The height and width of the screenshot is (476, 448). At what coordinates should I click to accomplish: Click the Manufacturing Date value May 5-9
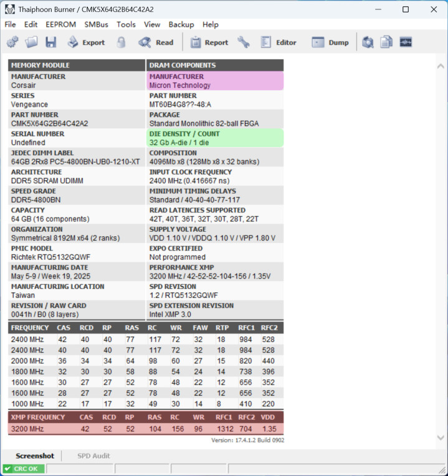[50, 276]
